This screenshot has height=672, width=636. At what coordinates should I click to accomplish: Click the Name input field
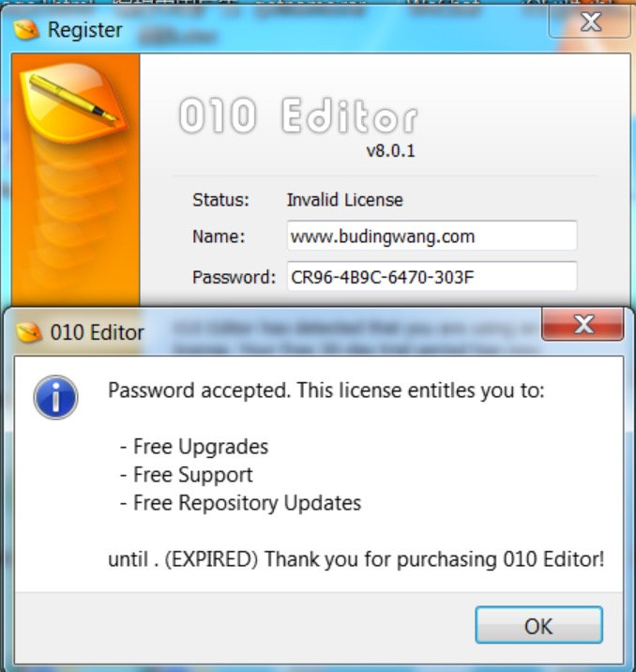point(432,236)
